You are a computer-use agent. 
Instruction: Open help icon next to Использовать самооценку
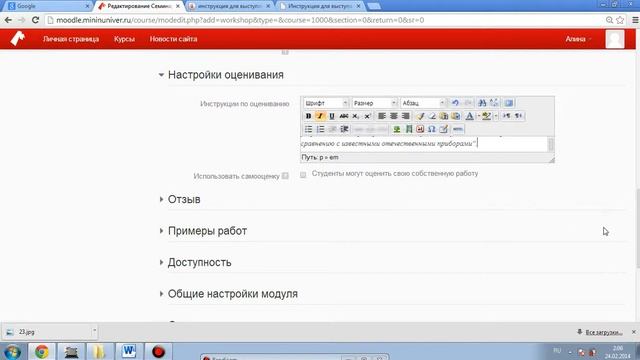[x=285, y=176]
